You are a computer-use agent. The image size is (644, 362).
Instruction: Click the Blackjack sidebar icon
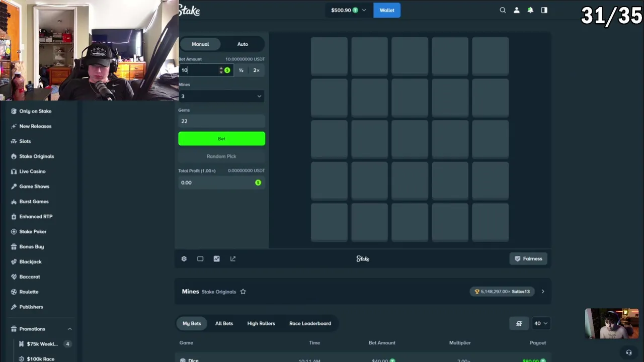[x=14, y=261]
